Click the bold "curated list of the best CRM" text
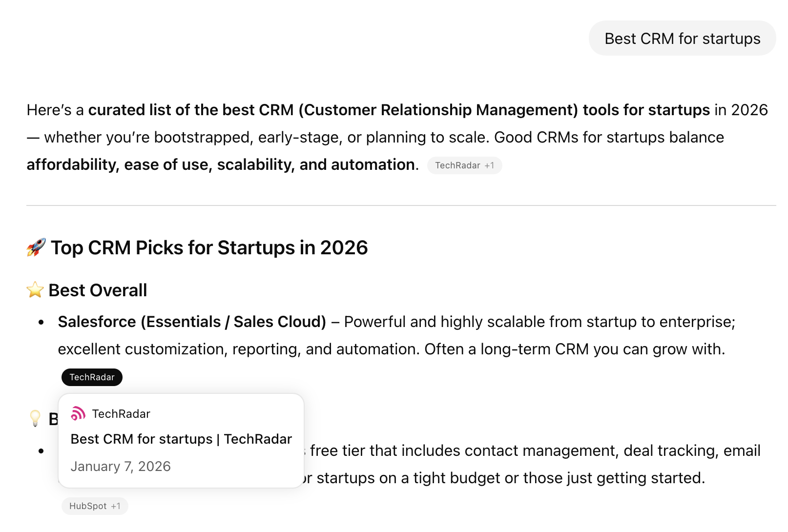 pos(191,110)
